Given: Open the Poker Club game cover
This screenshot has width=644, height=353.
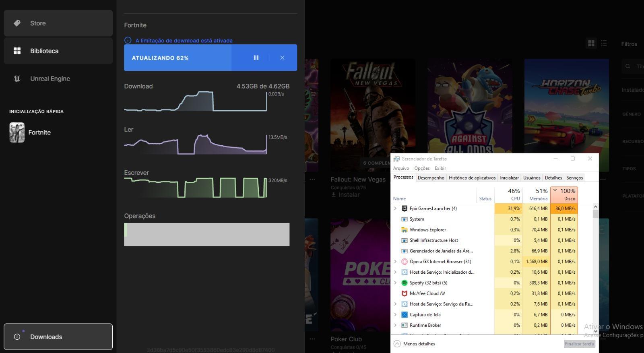Looking at the screenshot, I should [x=360, y=275].
